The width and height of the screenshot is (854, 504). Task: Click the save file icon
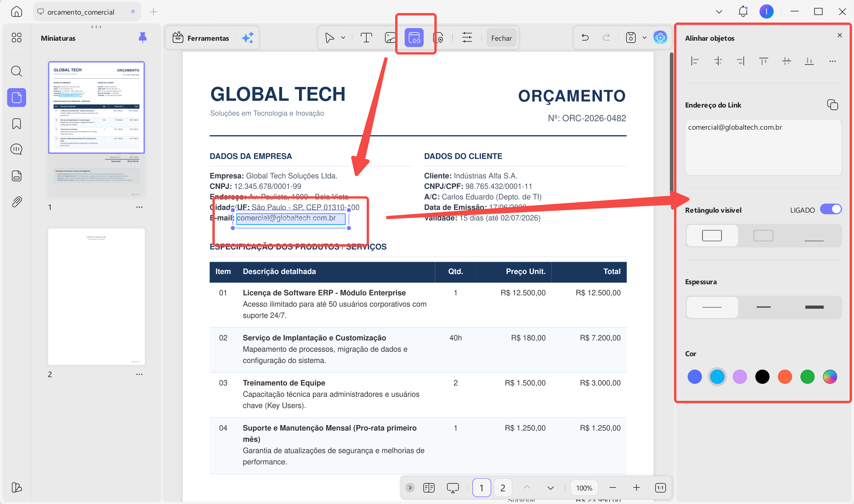pos(631,38)
